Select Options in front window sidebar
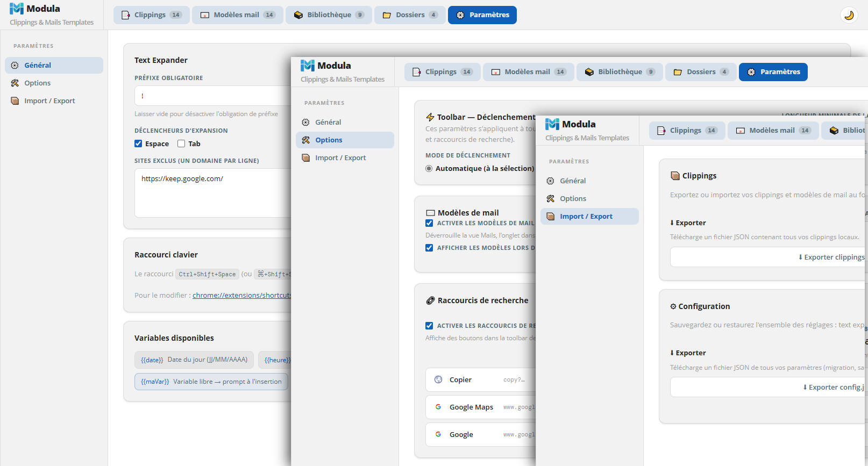 point(589,198)
